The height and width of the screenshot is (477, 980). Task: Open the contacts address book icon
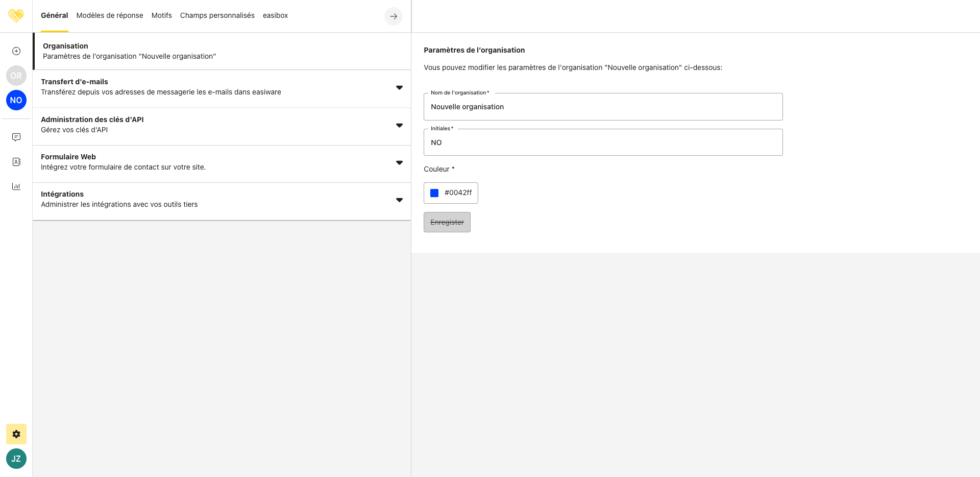[16, 162]
